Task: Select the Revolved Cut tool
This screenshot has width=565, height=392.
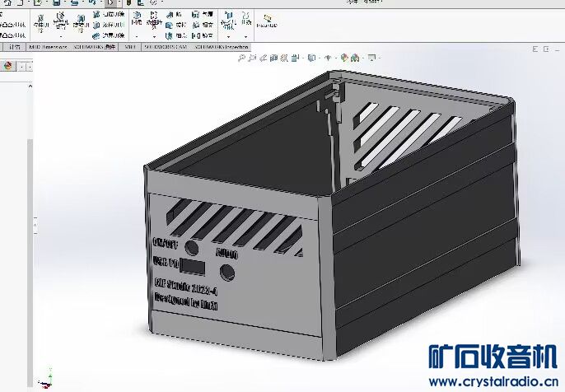Action: (81, 24)
